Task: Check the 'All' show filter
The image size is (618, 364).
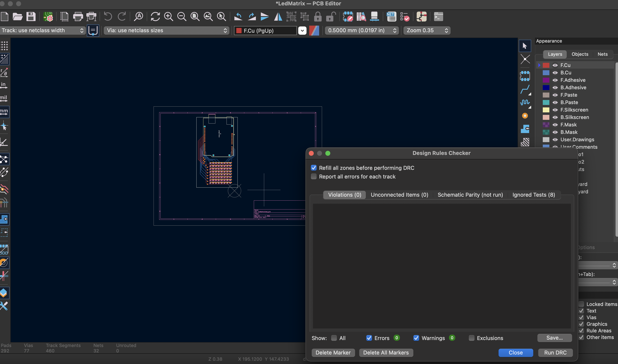Action: click(334, 338)
